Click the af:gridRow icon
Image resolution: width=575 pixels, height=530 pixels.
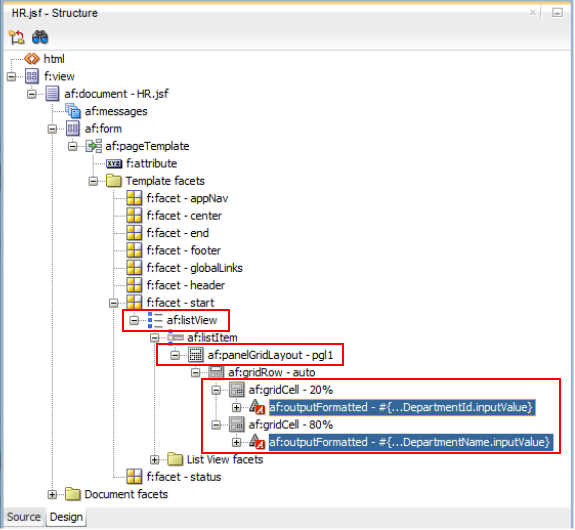216,372
